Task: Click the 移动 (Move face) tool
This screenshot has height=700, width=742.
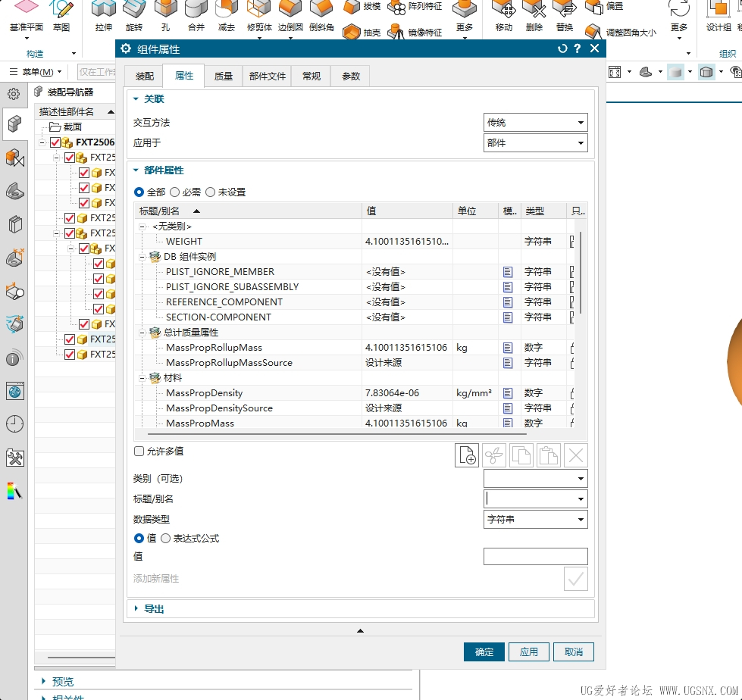Action: 503,16
